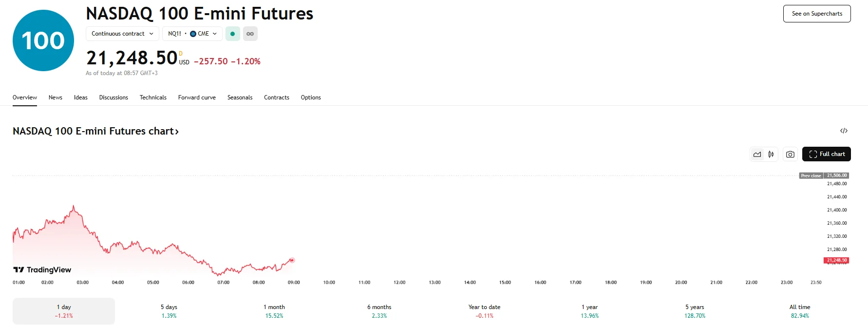Open NASDAQ 100 E-mini Futures chart link
This screenshot has height=330, width=868.
[x=95, y=131]
